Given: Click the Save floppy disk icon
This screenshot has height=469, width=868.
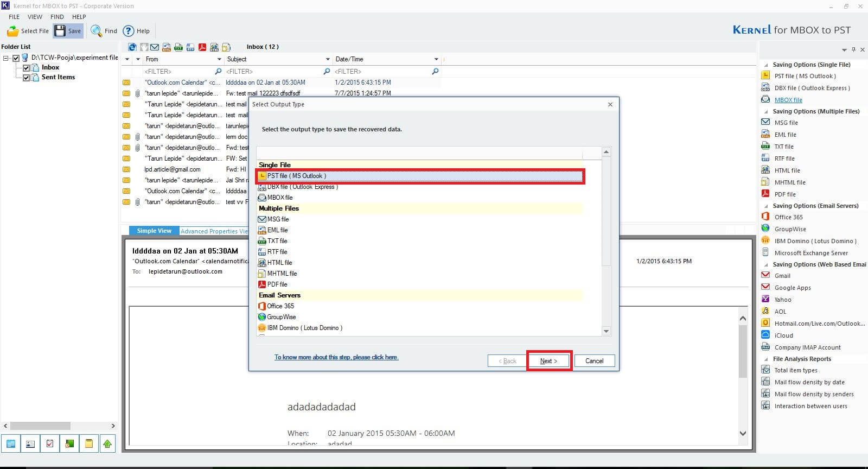Looking at the screenshot, I should pyautogui.click(x=60, y=30).
